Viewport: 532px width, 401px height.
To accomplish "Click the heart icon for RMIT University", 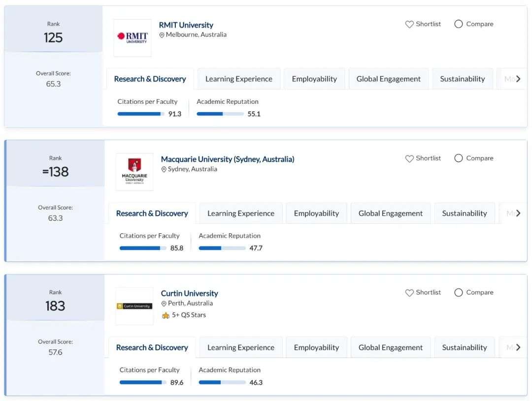I will pyautogui.click(x=409, y=25).
